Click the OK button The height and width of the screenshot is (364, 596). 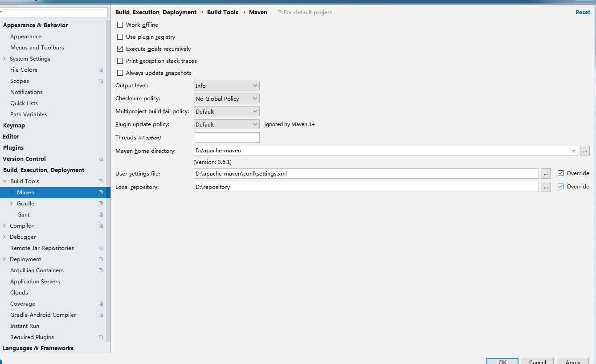[502, 362]
